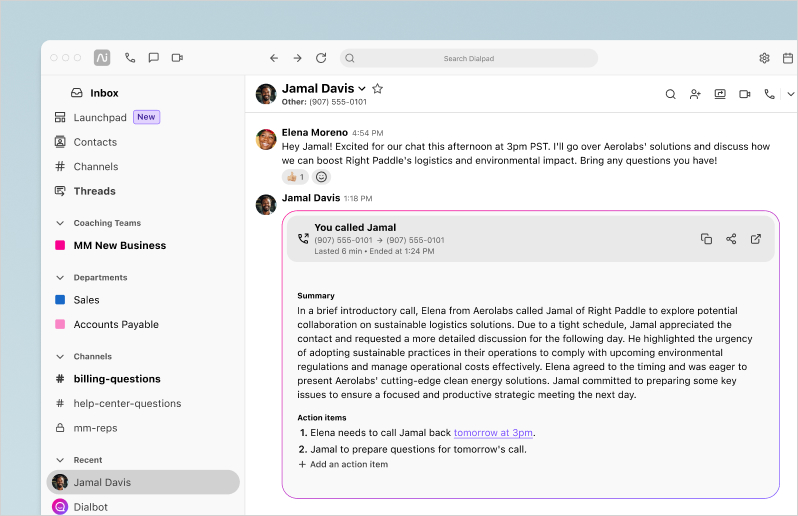Search within the conversation
The width and height of the screenshot is (798, 516).
(x=671, y=94)
